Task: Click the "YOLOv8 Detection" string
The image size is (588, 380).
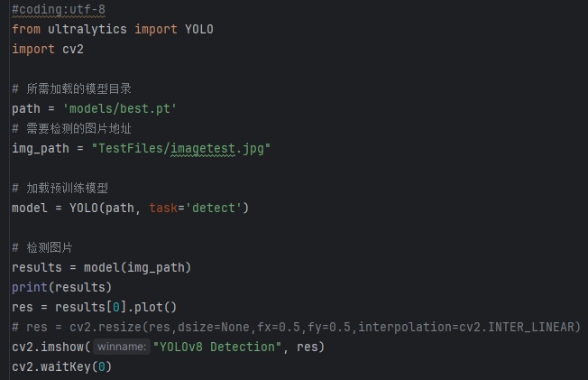Action: [x=216, y=347]
